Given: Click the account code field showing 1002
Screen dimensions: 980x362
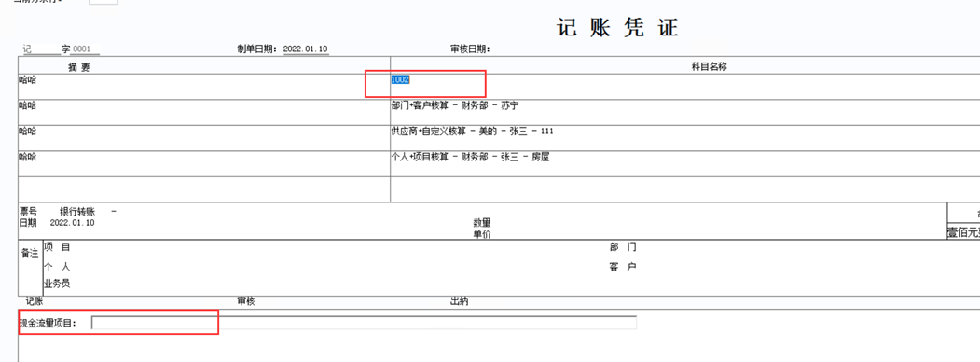Looking at the screenshot, I should [400, 80].
